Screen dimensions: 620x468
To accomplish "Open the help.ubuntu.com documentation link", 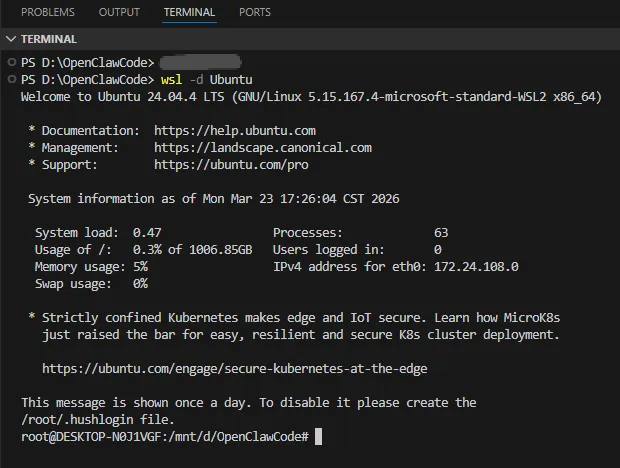I will 235,130.
